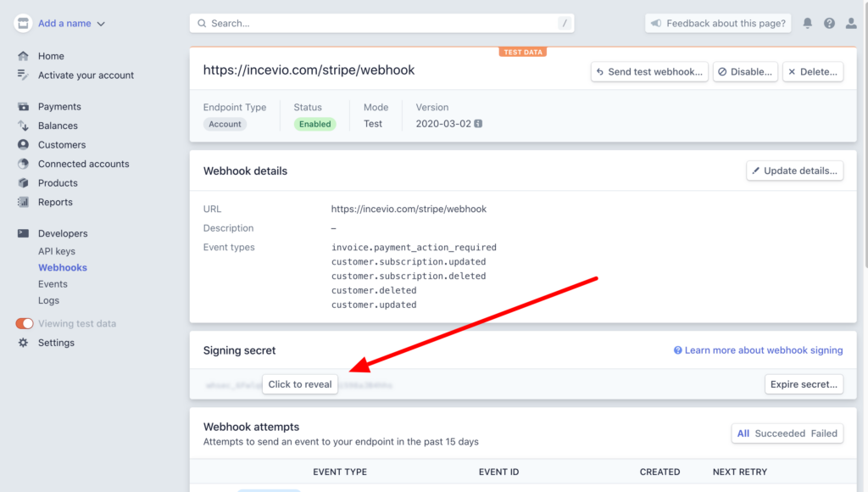Click the Expire secret button
The image size is (868, 492).
tap(804, 383)
